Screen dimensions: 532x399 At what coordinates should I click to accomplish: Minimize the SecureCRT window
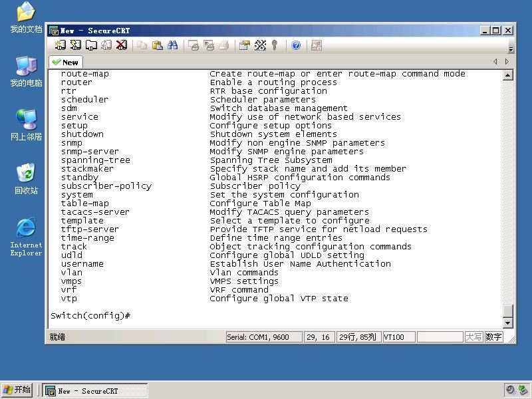click(x=485, y=31)
